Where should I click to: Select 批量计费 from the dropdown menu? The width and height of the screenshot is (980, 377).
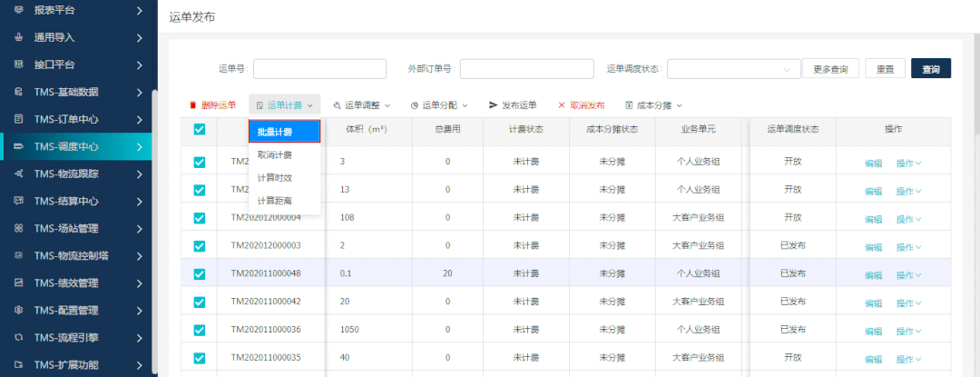(284, 133)
